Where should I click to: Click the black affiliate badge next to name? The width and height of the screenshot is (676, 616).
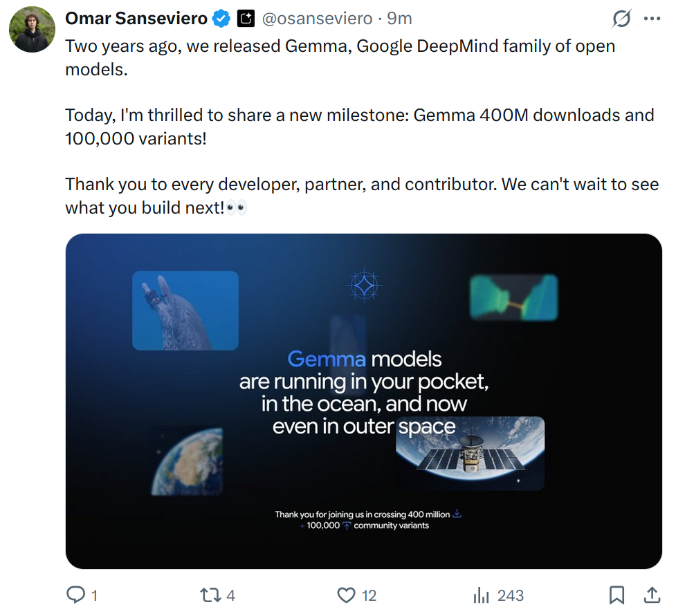(x=246, y=19)
